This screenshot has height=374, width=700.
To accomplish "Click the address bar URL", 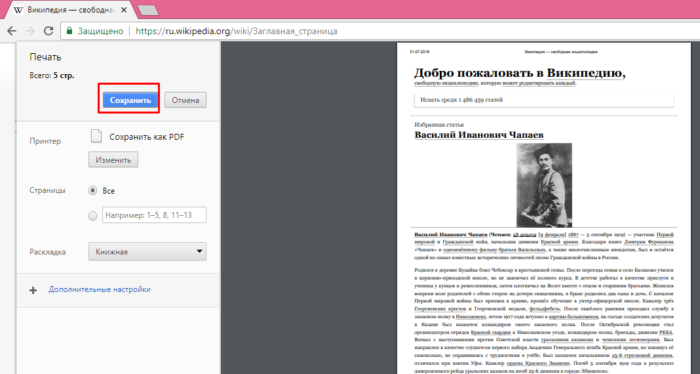I will tap(237, 31).
